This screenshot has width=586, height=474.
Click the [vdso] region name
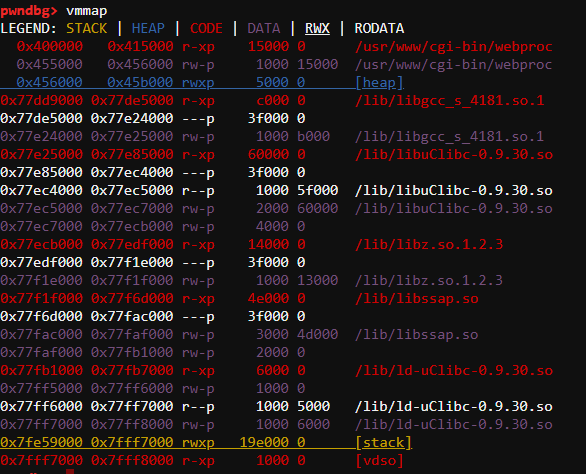tap(379, 461)
